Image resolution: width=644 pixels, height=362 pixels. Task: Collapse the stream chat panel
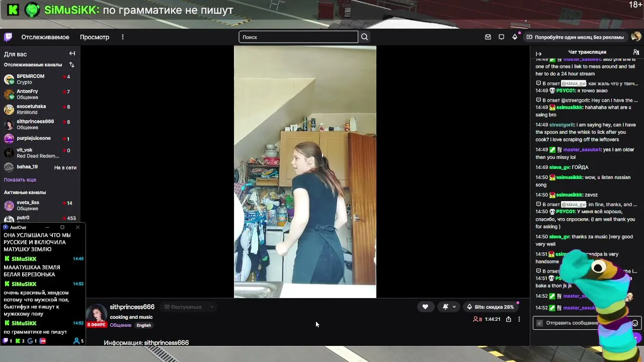tap(538, 54)
